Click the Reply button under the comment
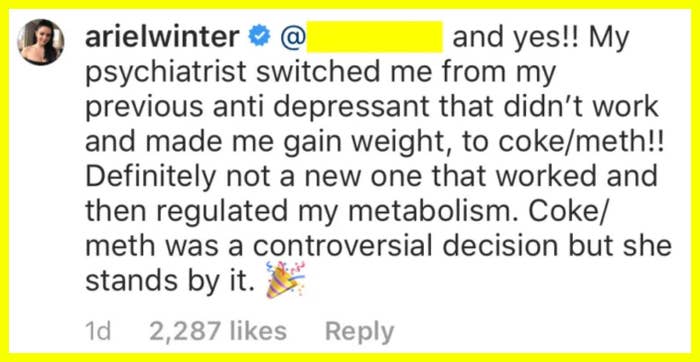Viewport: 700px width, 362px height. coord(360,331)
